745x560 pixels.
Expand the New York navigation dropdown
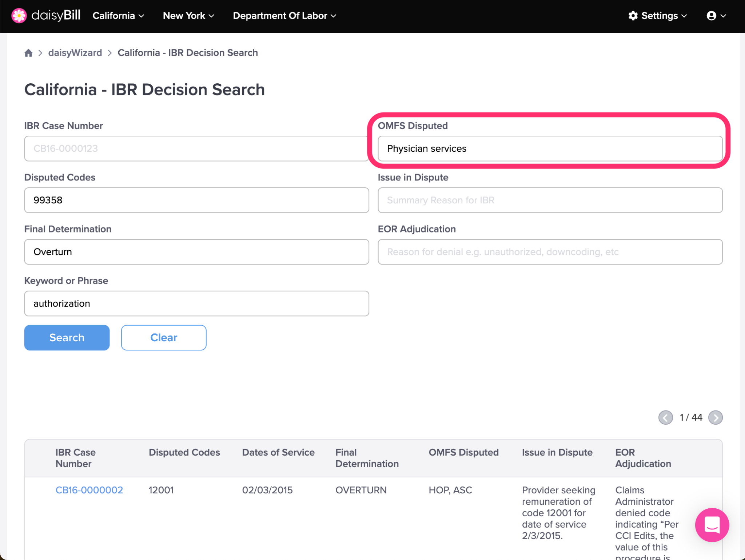188,16
